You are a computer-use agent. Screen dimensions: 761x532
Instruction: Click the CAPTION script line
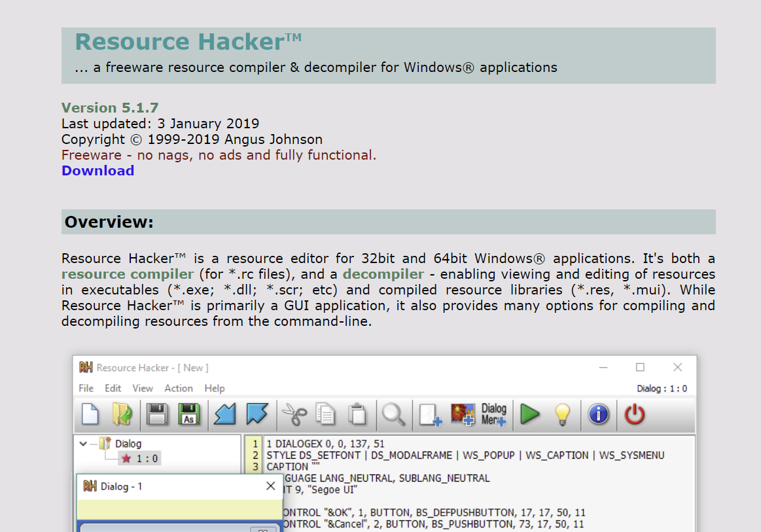click(x=292, y=467)
